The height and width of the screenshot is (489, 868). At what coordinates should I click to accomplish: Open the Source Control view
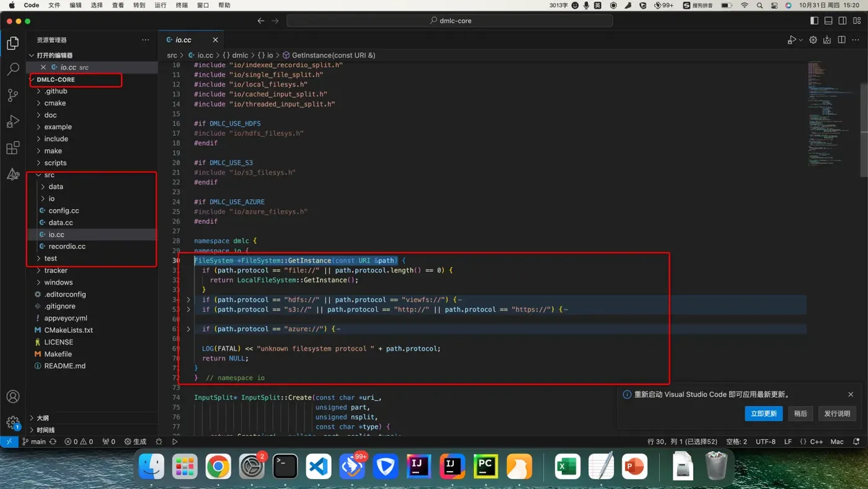[12, 95]
